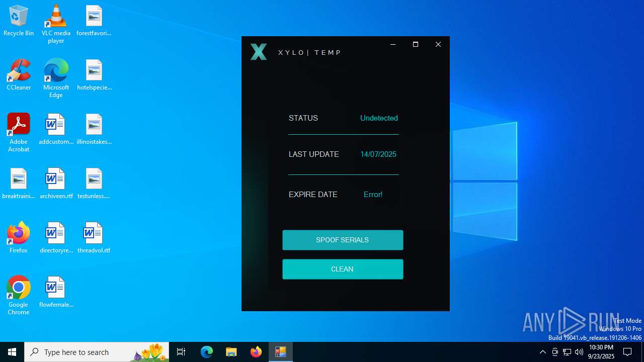Select the illinoistakes... image file

(x=94, y=129)
